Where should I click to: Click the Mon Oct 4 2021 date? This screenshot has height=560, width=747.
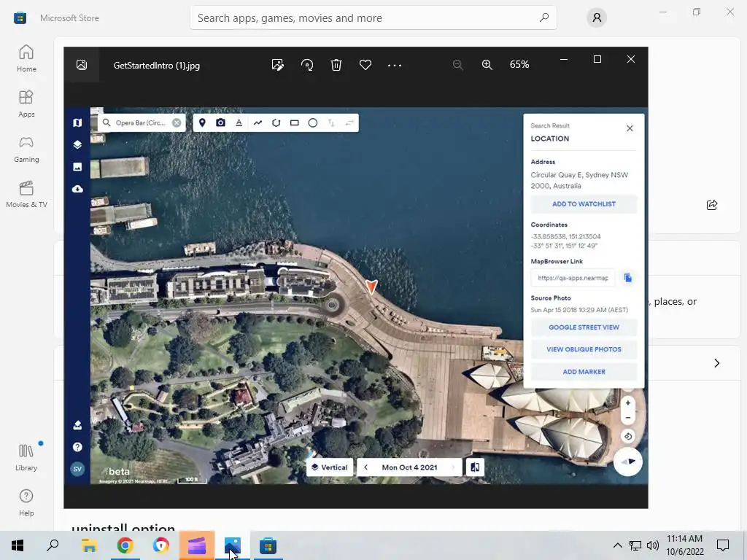409,467
